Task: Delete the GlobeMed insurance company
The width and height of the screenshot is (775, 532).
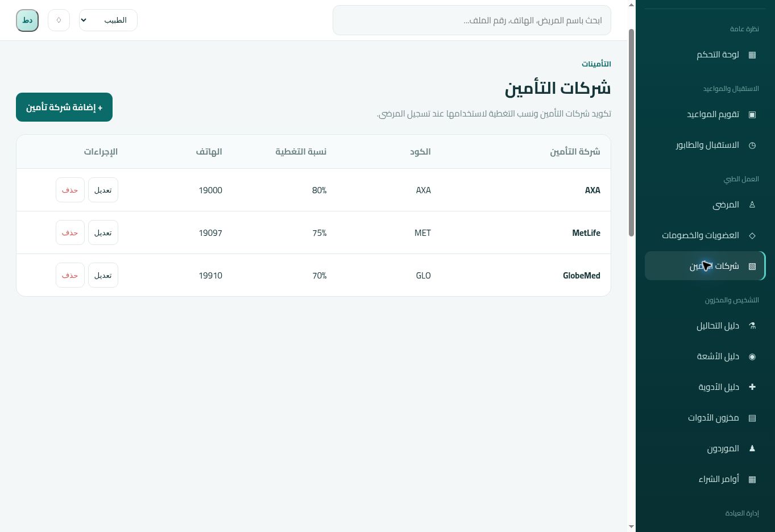Action: point(70,275)
